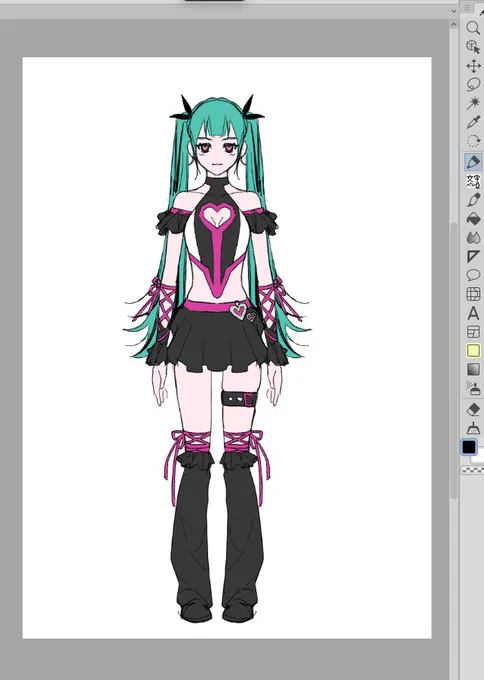Select the Balloon speech bubble tool
Screen dimensions: 484x680
click(473, 275)
